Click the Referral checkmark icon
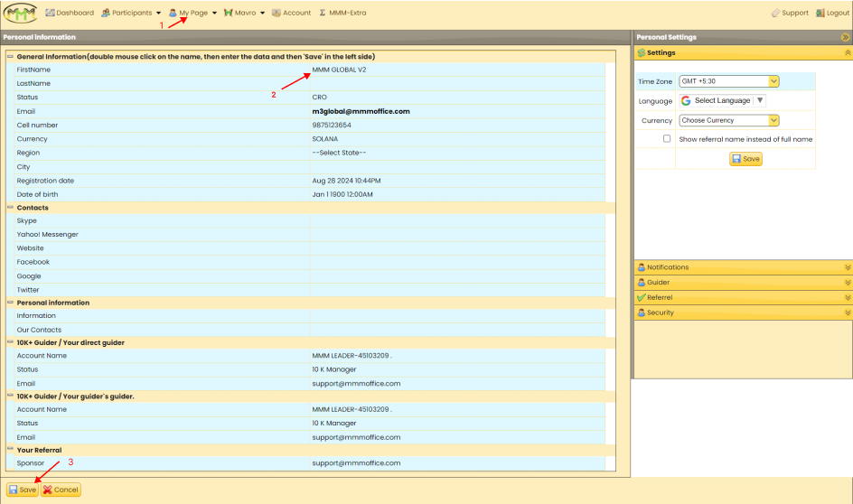The width and height of the screenshot is (853, 504). (x=642, y=297)
